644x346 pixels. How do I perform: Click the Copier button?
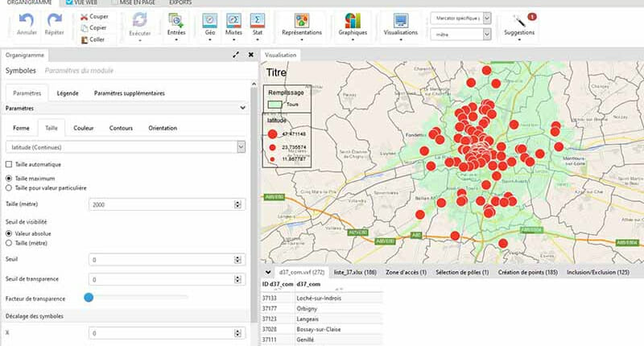pos(93,27)
